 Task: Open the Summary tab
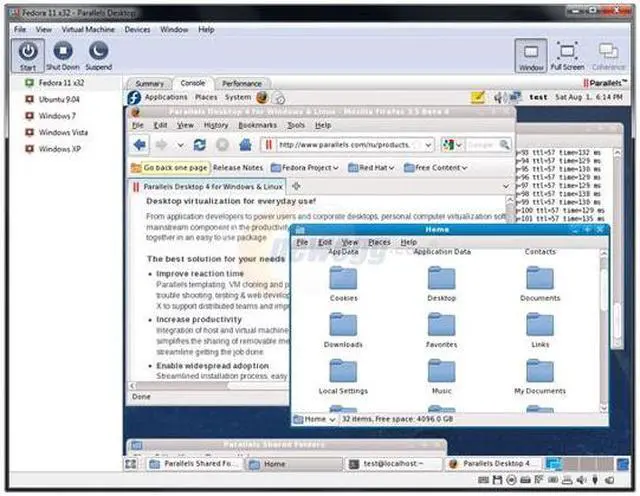click(149, 83)
